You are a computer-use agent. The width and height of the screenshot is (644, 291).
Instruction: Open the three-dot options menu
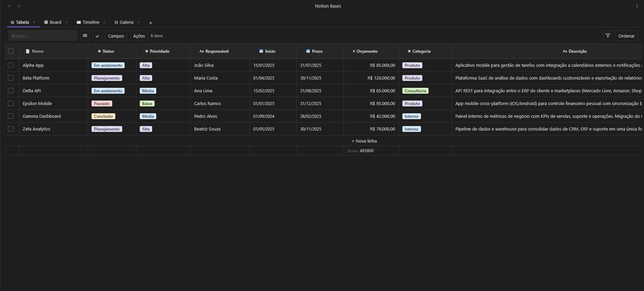(637, 6)
